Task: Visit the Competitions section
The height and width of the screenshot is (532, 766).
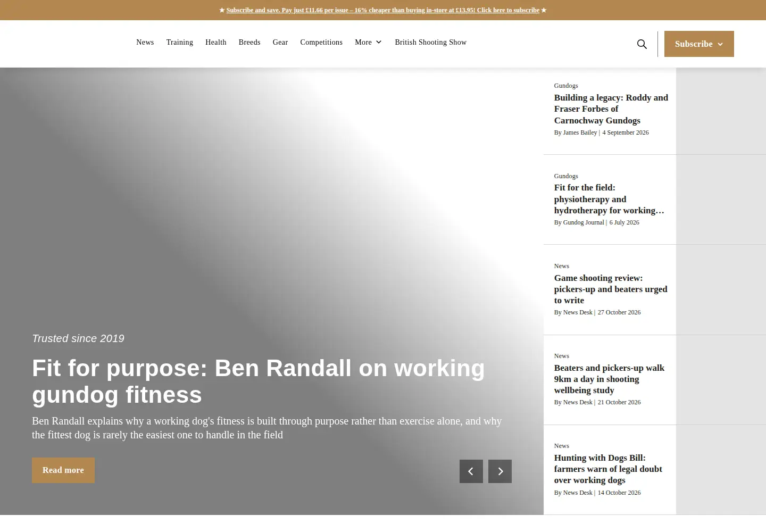Action: (x=321, y=42)
